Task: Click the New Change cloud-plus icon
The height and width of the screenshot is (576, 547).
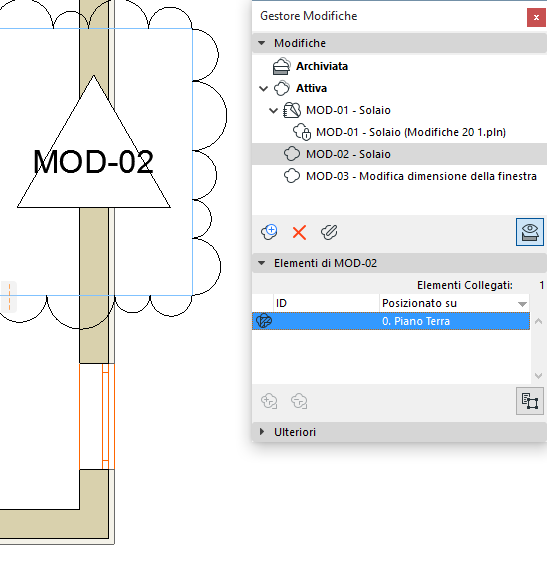Action: (x=269, y=232)
